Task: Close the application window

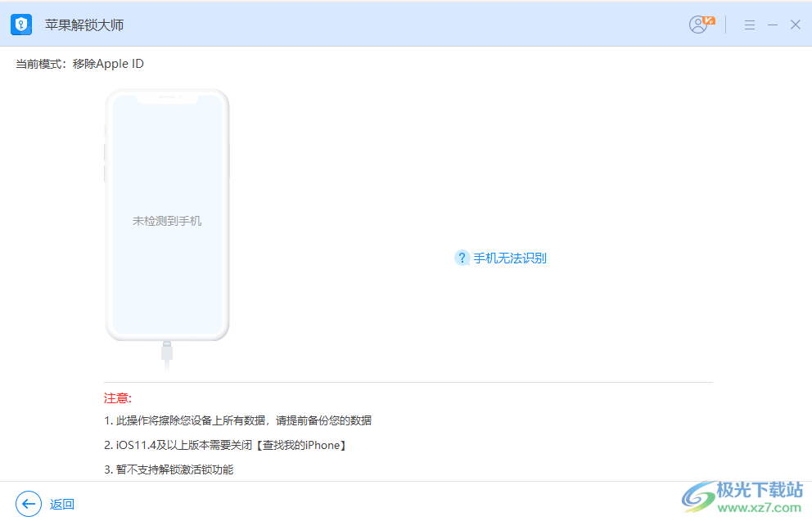Action: tap(796, 25)
